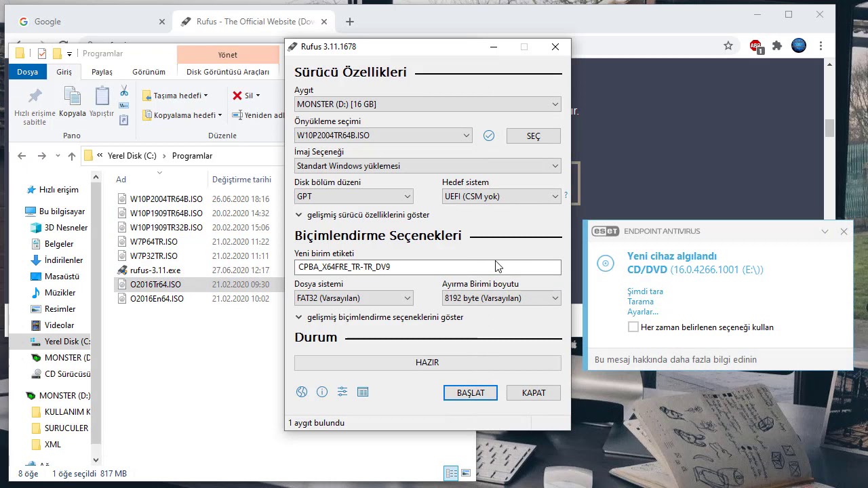
Task: Click the scissors cut icon in ribbon
Action: pos(124,91)
